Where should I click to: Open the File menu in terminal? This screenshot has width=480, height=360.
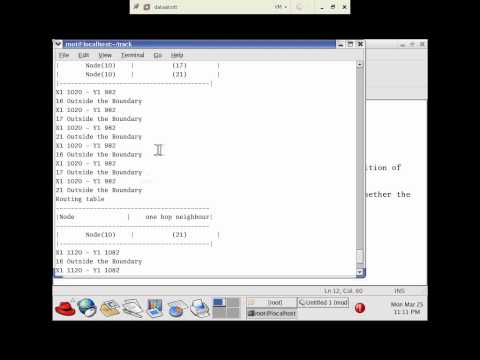[64, 55]
